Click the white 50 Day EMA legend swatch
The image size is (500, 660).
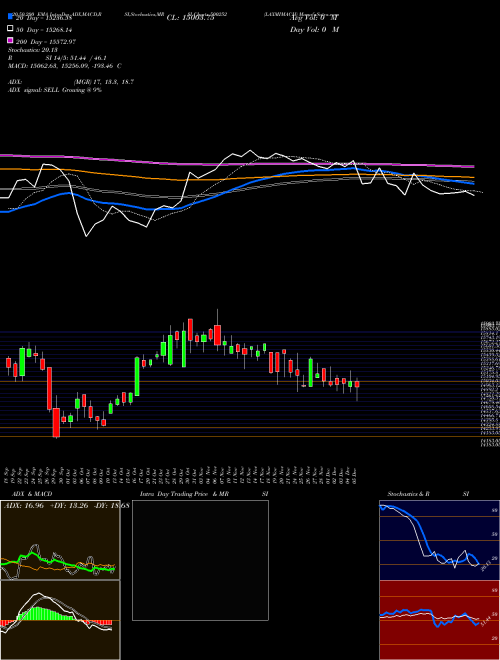(11, 29)
